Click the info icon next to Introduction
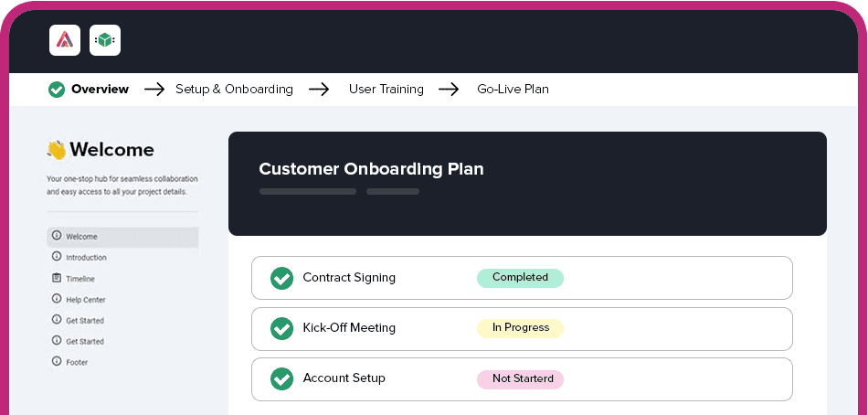 click(x=57, y=257)
